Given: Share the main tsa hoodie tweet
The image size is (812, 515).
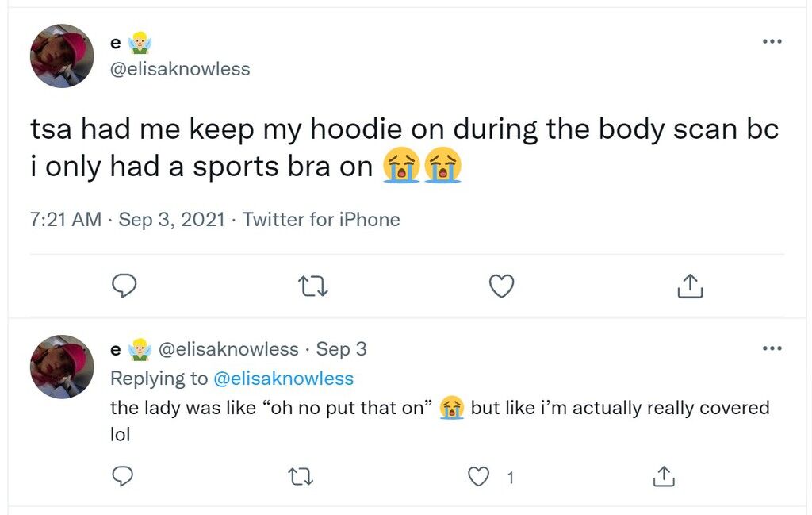Looking at the screenshot, I should (691, 286).
